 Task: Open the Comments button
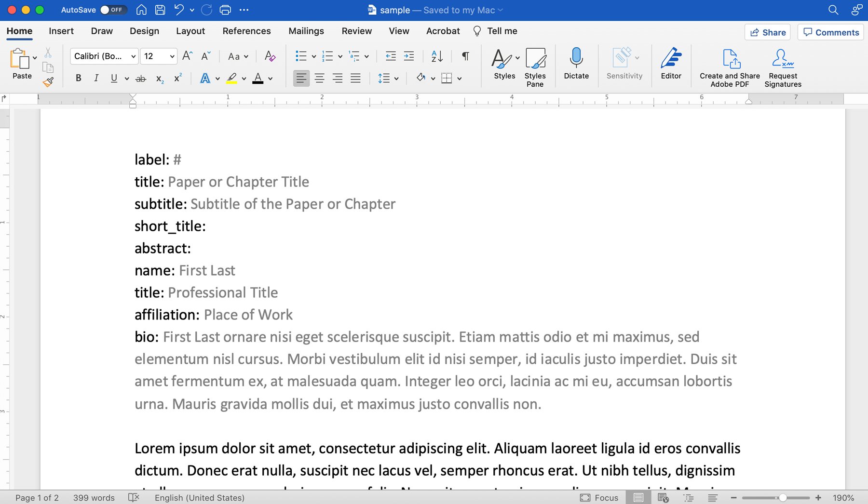[830, 32]
